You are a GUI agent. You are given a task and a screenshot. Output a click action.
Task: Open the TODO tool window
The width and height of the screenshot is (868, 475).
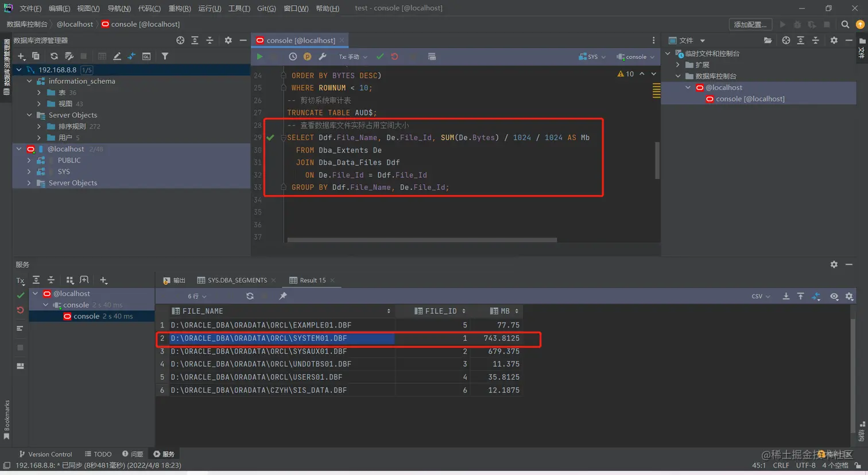pyautogui.click(x=98, y=454)
